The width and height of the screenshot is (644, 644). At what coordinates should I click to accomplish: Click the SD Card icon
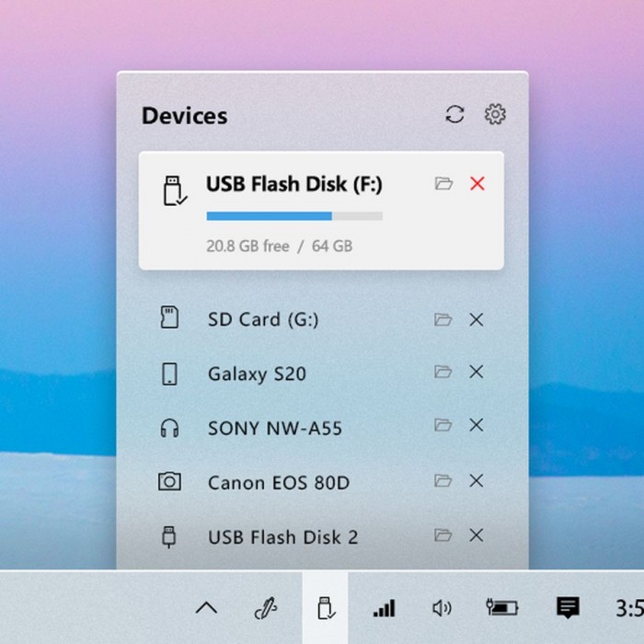point(169,317)
